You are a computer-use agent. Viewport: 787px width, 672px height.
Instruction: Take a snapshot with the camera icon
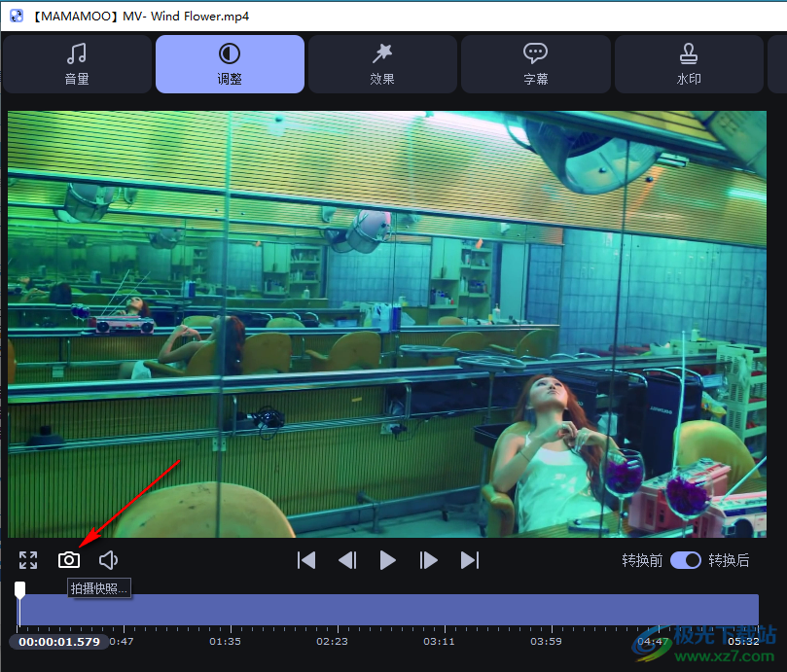[69, 560]
